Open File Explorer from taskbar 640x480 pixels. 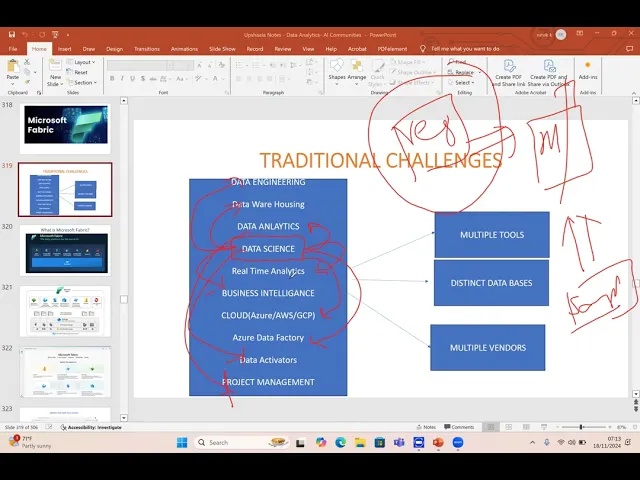point(360,442)
